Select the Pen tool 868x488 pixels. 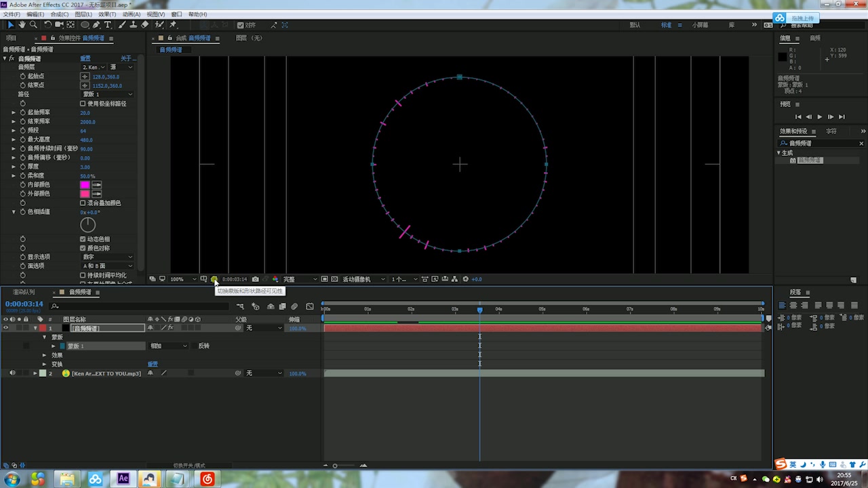pos(96,24)
